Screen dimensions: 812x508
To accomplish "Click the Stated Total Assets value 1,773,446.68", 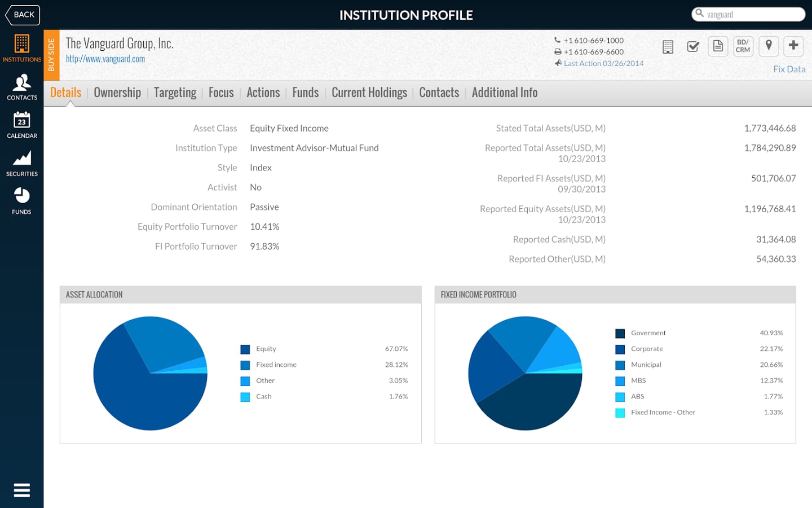I will (x=770, y=128).
